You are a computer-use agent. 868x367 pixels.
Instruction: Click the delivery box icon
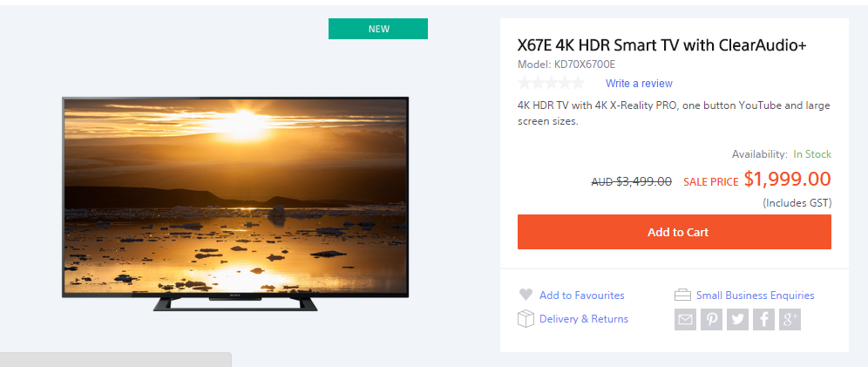pos(526,319)
